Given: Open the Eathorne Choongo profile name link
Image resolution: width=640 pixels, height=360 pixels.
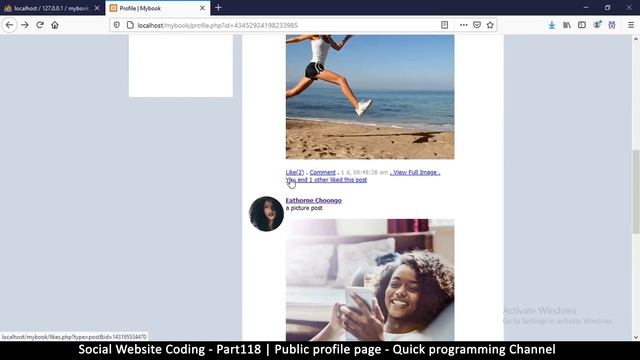Looking at the screenshot, I should (x=313, y=200).
